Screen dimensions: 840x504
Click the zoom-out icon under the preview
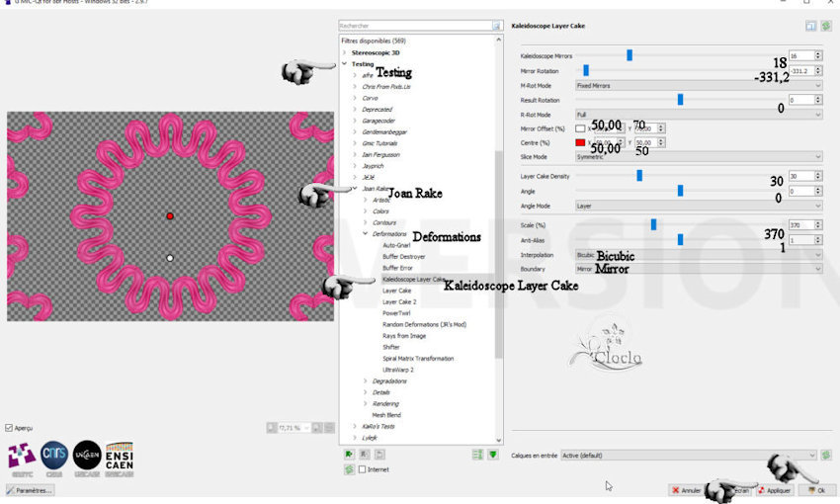click(272, 427)
